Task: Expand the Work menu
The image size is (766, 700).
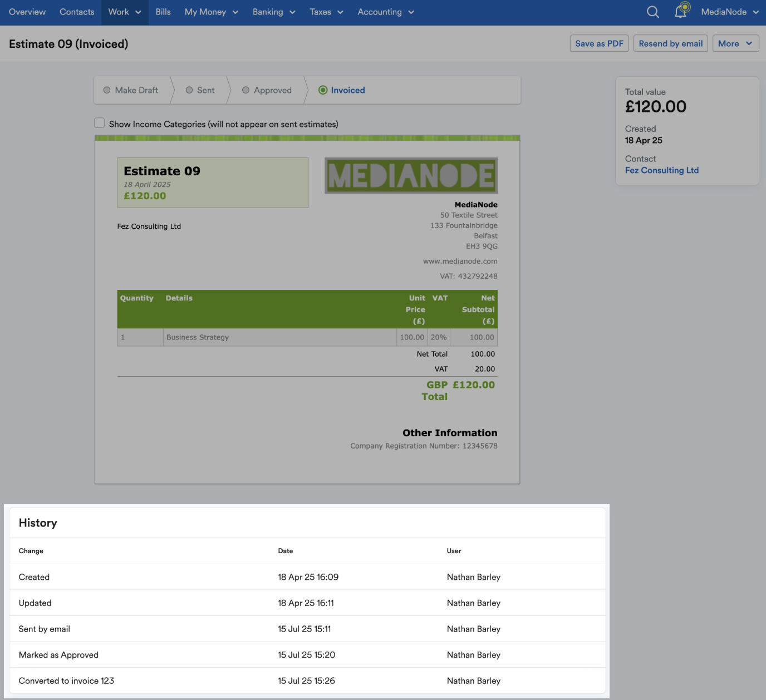Action: pyautogui.click(x=125, y=12)
